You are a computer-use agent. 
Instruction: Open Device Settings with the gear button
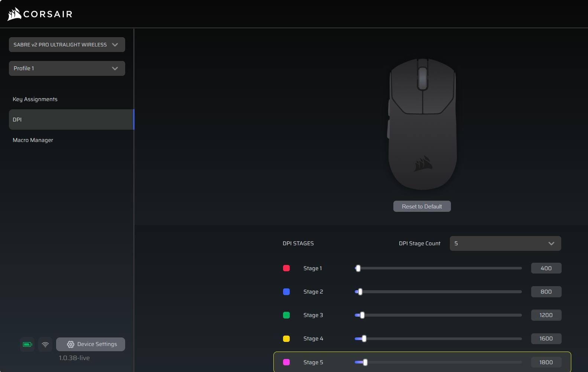(x=91, y=344)
